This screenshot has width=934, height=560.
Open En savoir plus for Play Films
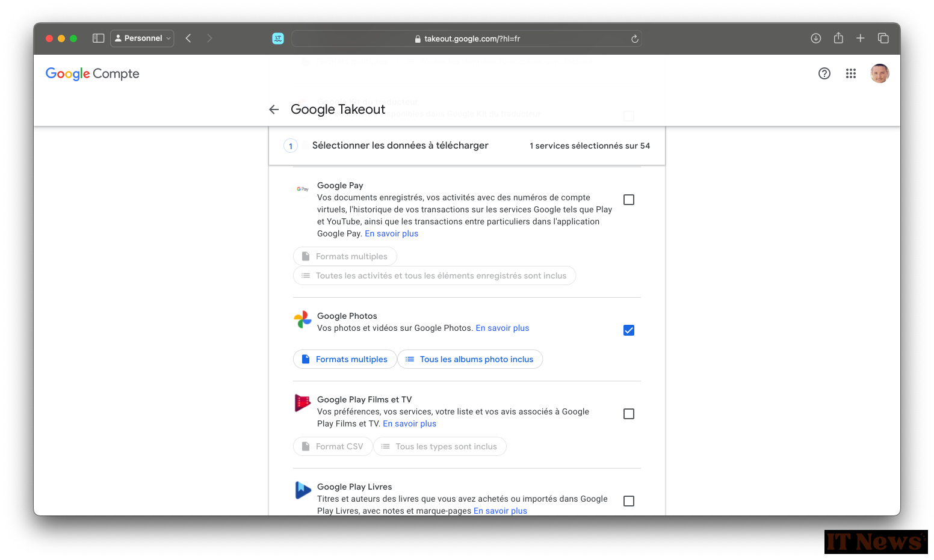tap(409, 423)
